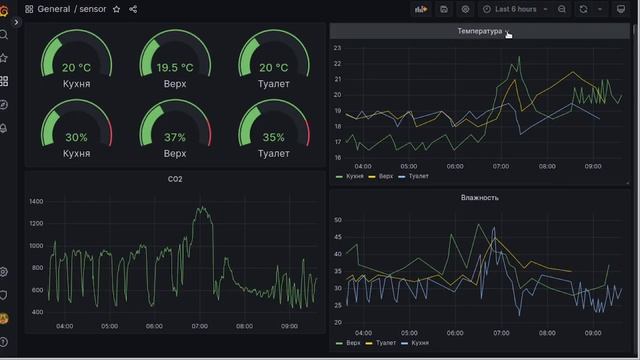Share the dashboard via share icon
Screen dimensions: 640x360
[133, 9]
